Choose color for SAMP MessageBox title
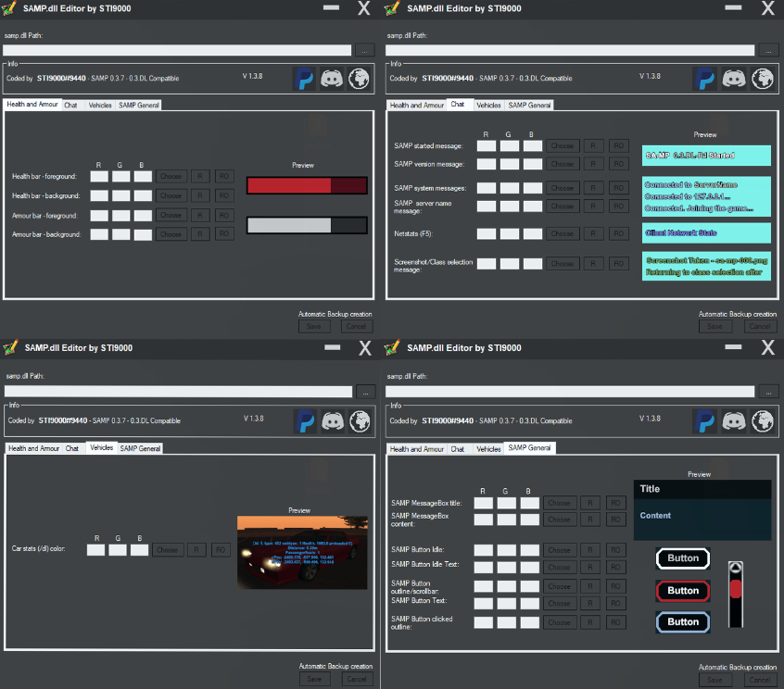 click(x=560, y=503)
